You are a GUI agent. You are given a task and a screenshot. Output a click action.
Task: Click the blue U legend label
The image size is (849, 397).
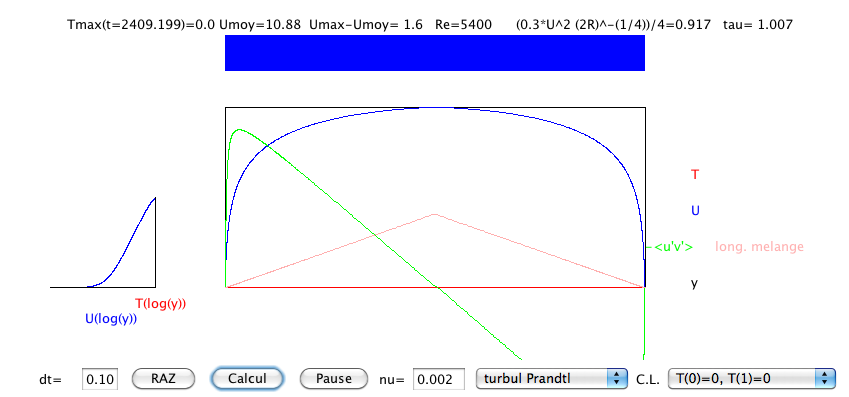[695, 211]
